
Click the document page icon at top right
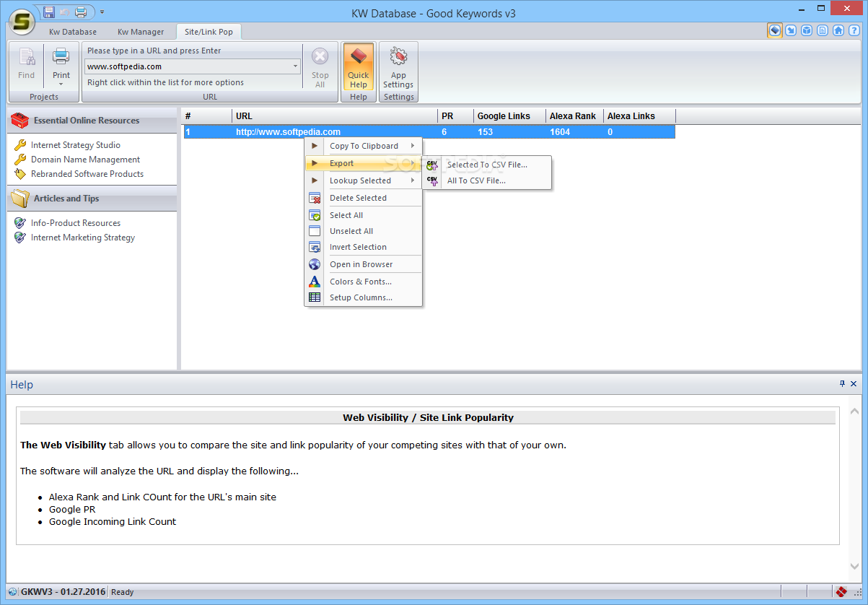point(823,30)
